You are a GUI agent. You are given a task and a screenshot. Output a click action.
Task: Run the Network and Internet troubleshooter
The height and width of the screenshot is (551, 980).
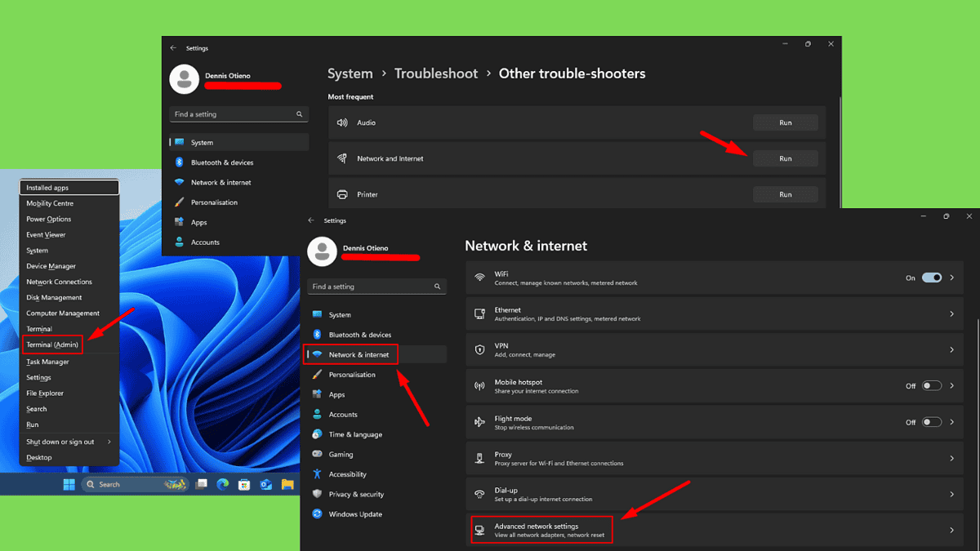click(x=785, y=158)
